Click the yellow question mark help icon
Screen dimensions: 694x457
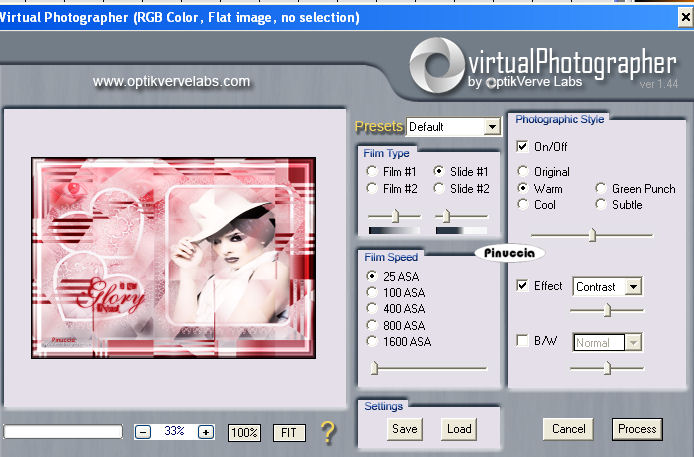pos(328,432)
